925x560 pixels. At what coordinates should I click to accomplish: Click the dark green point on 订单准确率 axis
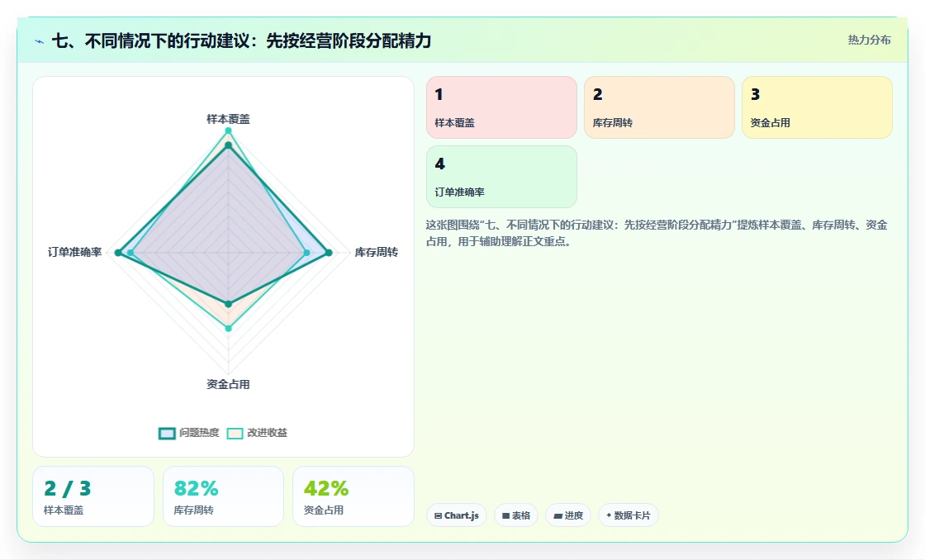(x=118, y=253)
